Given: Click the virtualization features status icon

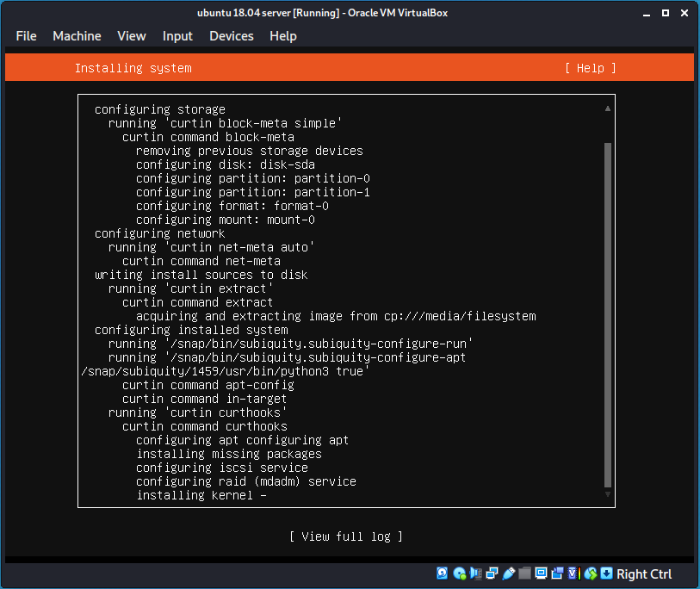Looking at the screenshot, I should tap(573, 573).
